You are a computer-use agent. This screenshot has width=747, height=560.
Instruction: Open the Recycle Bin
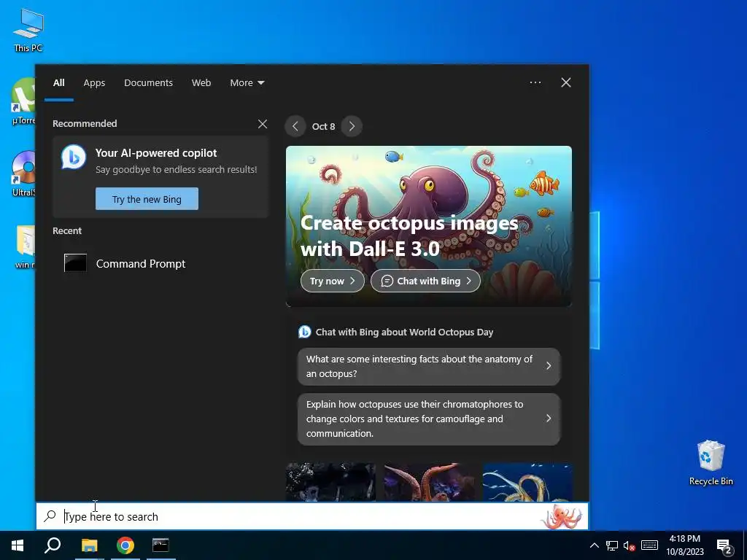711,462
